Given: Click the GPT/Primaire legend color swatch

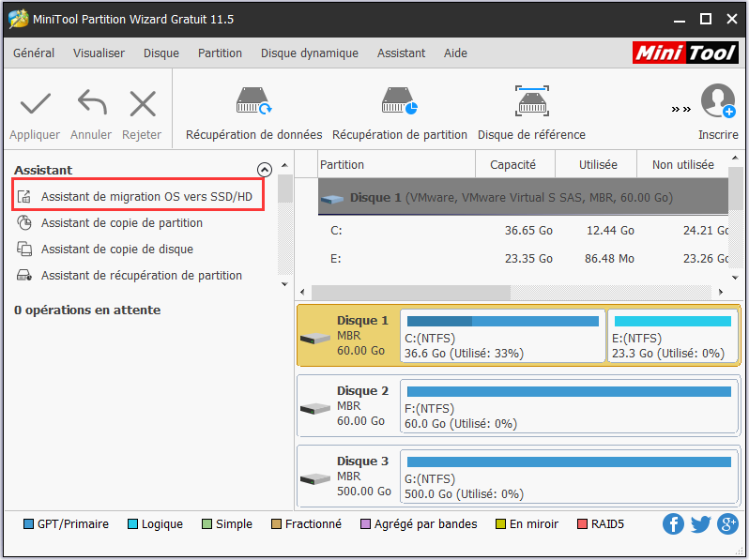Looking at the screenshot, I should tap(28, 524).
